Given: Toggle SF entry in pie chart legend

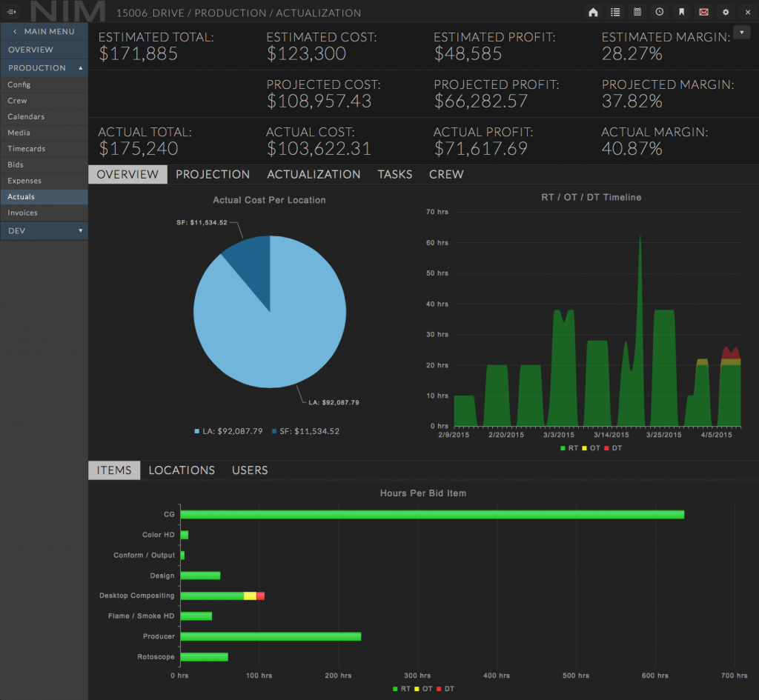Looking at the screenshot, I should tap(305, 431).
